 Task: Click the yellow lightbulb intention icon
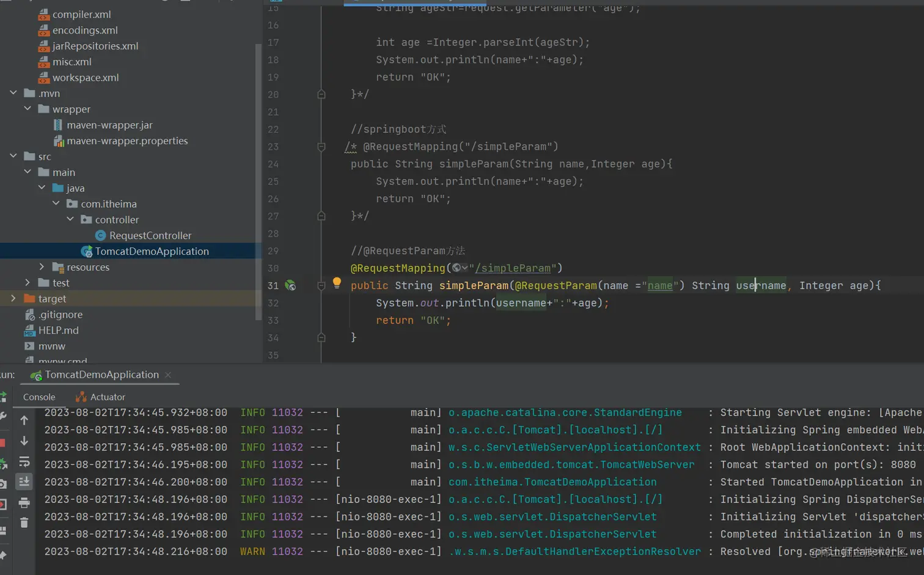click(x=337, y=282)
